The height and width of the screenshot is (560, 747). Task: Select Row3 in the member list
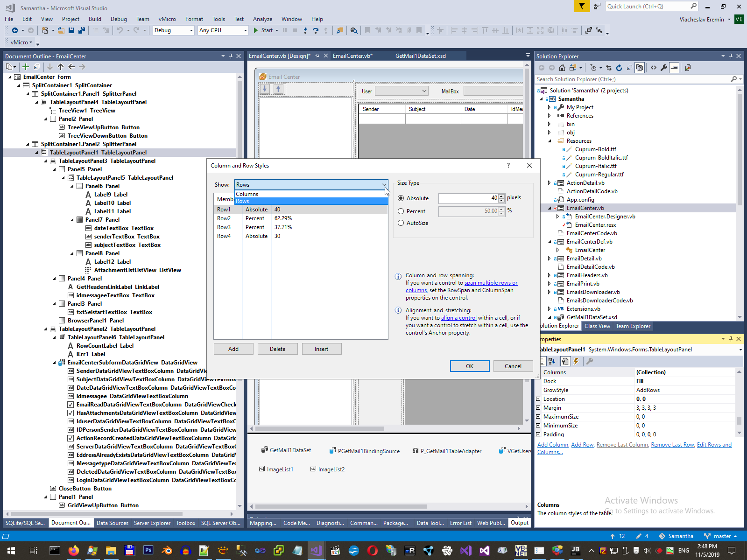[301, 227]
